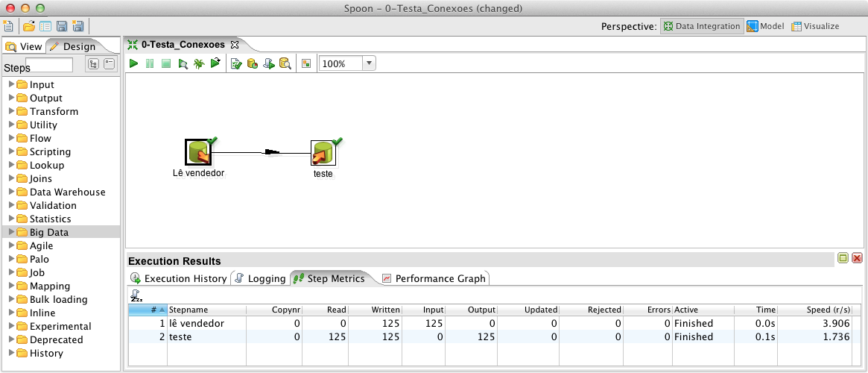Screen dimensions: 868x373
Task: Expand the Scripting folder
Action: tap(12, 151)
